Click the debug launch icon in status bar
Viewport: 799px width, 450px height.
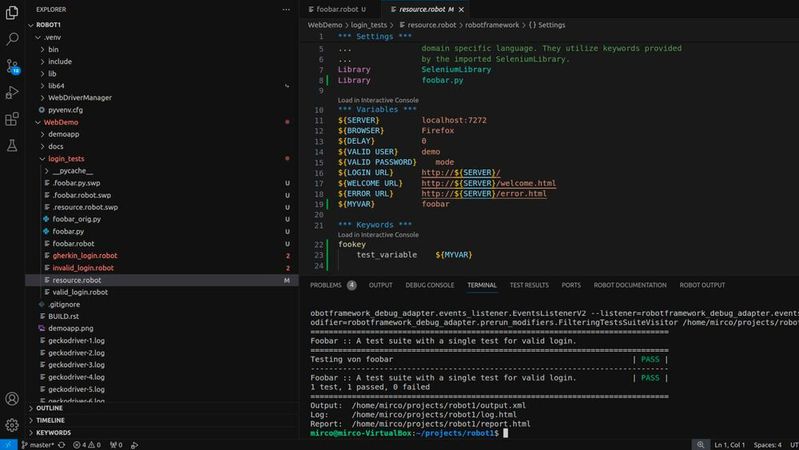click(135, 445)
